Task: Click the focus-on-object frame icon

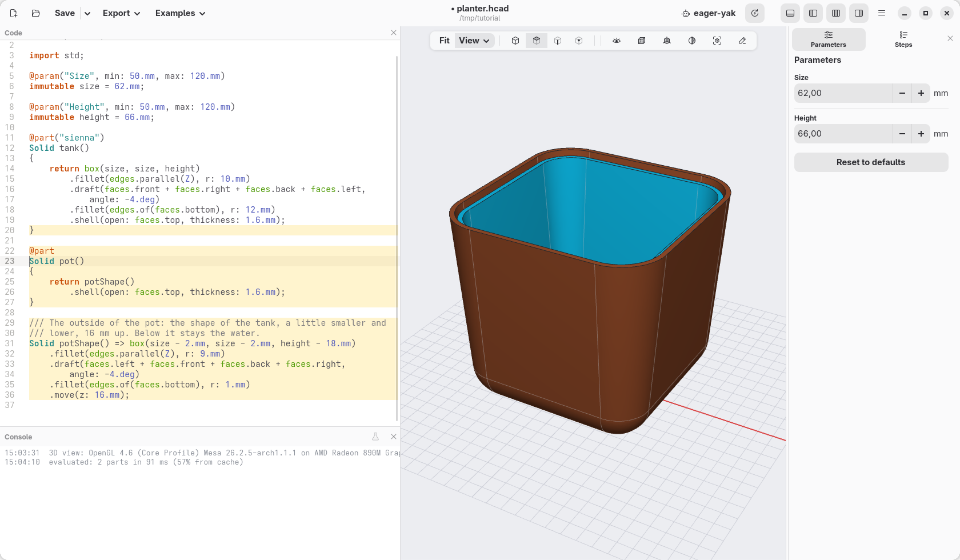Action: point(717,41)
